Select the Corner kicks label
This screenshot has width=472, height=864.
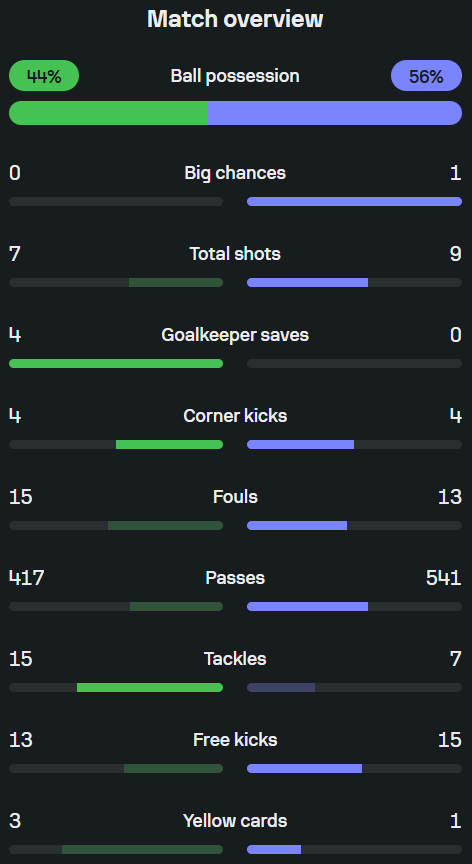235,416
